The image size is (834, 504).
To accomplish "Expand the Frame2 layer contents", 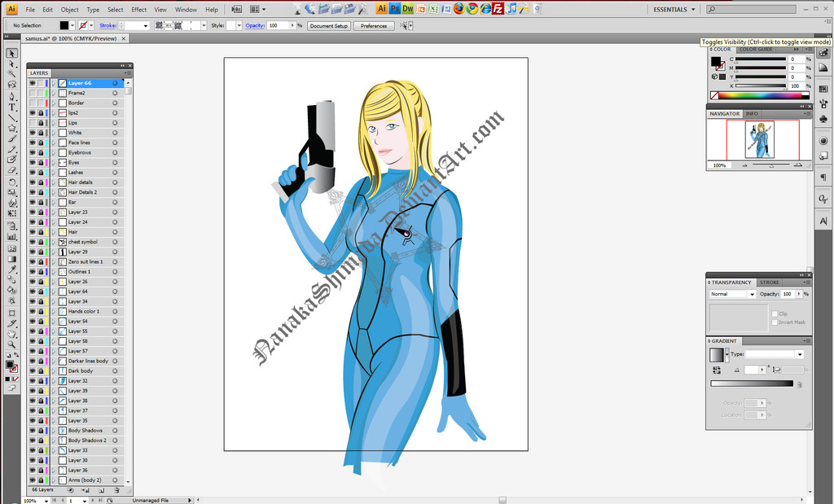I will click(x=53, y=93).
